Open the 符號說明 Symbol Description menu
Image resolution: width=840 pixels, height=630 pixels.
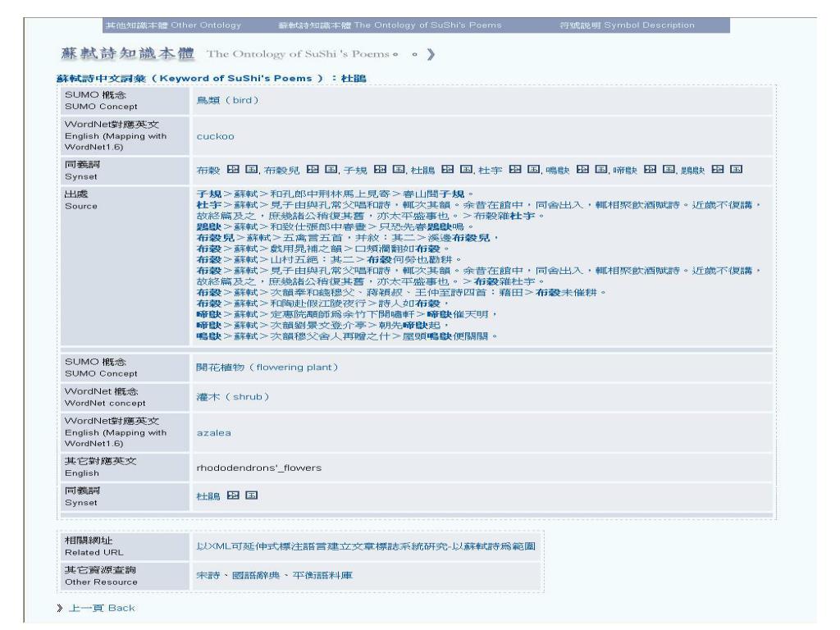click(x=627, y=25)
